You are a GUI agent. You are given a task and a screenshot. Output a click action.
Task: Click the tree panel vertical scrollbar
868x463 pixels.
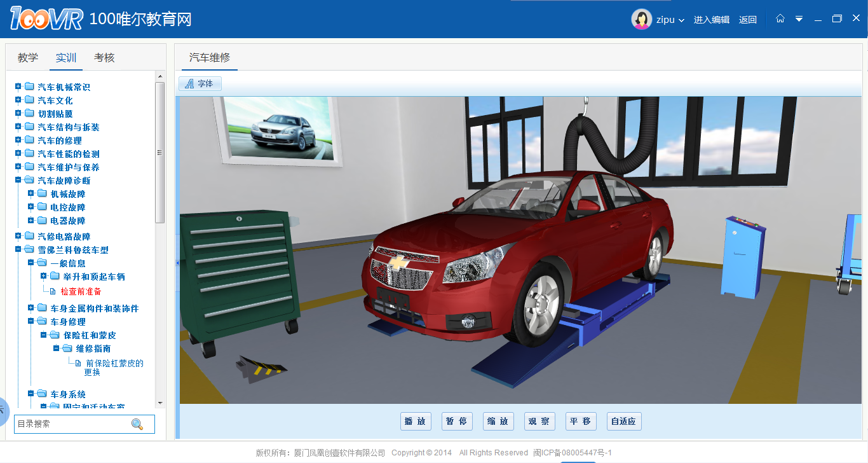(160, 153)
